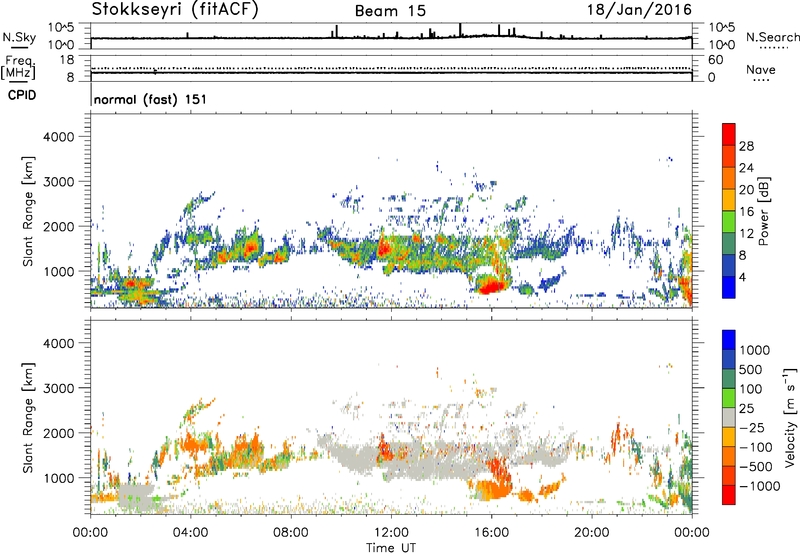Click the 'normal (fast) 151' text

click(x=151, y=99)
